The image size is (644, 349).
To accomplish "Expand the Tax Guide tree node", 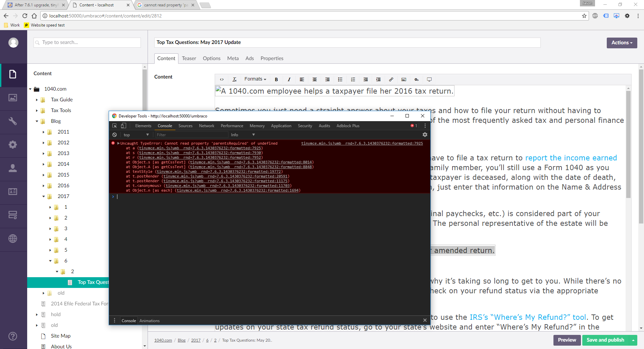I will 37,100.
